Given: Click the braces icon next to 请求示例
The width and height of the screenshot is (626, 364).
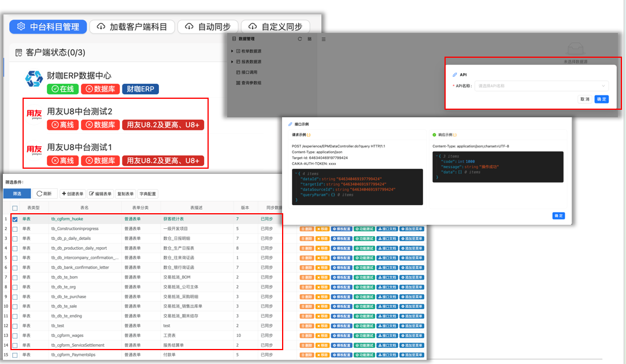Looking at the screenshot, I should pos(309,135).
